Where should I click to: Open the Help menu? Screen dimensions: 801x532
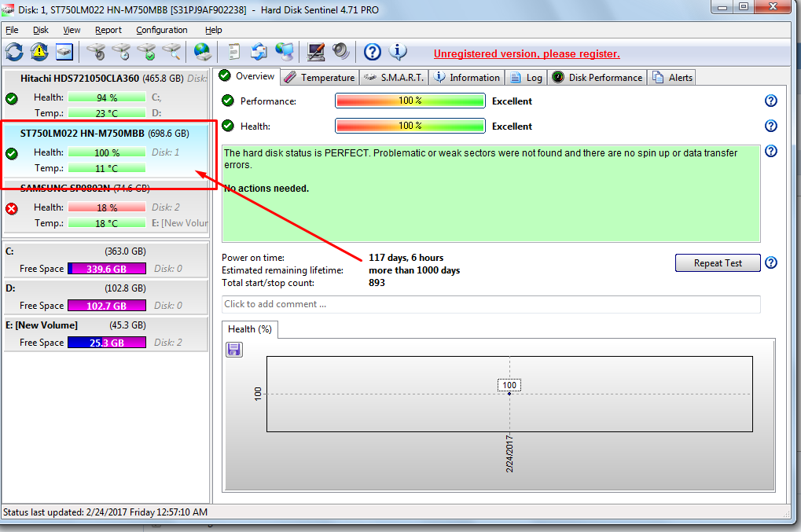coord(214,30)
